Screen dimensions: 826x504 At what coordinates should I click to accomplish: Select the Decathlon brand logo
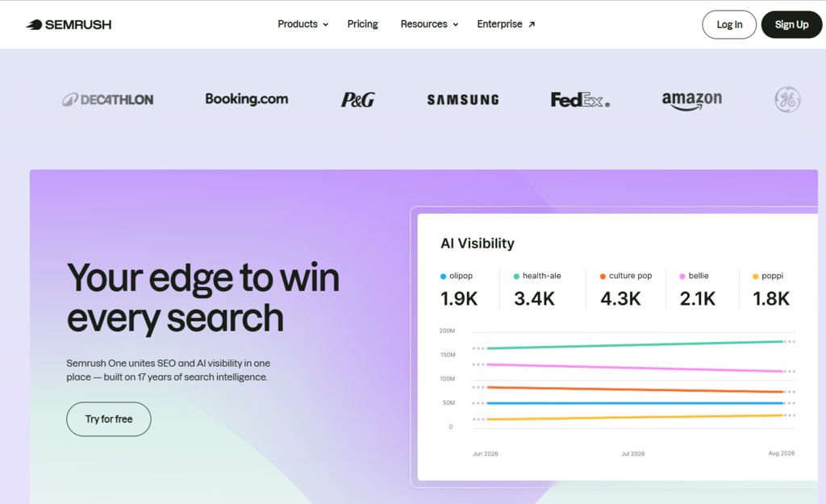point(108,99)
